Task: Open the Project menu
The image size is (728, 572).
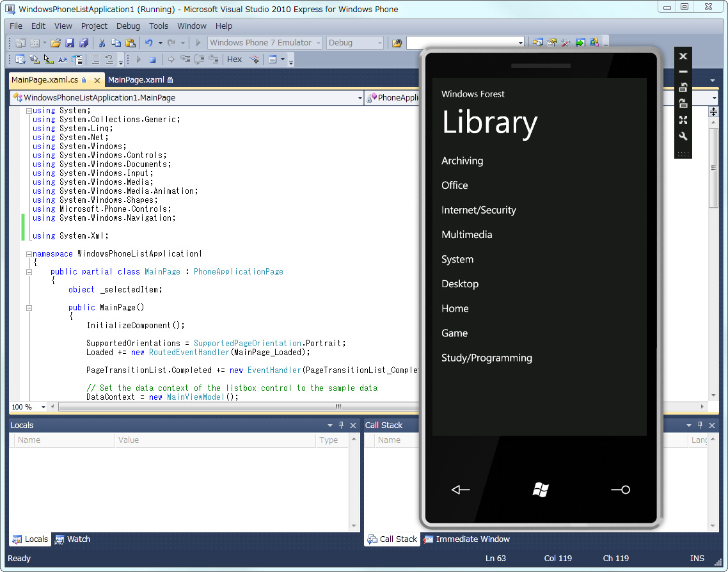Action: [x=94, y=26]
